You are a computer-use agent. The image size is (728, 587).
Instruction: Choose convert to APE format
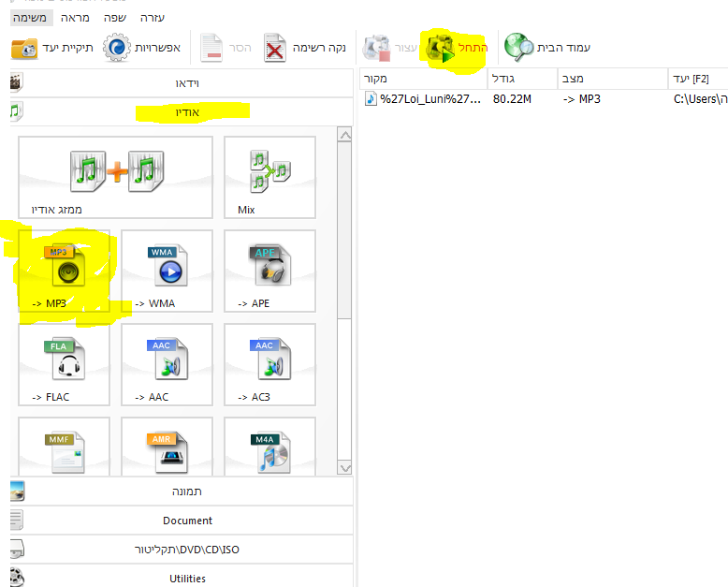pos(269,271)
